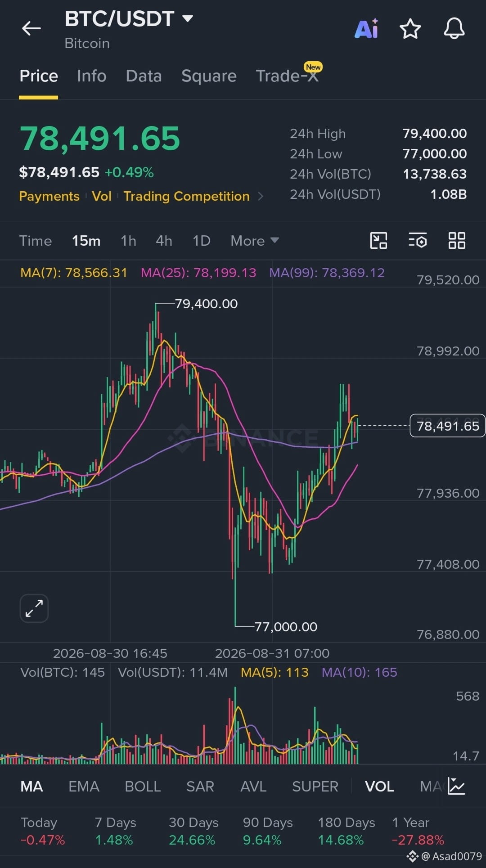Screen dimensions: 486x868
Task: Open the Vol link
Action: point(102,196)
